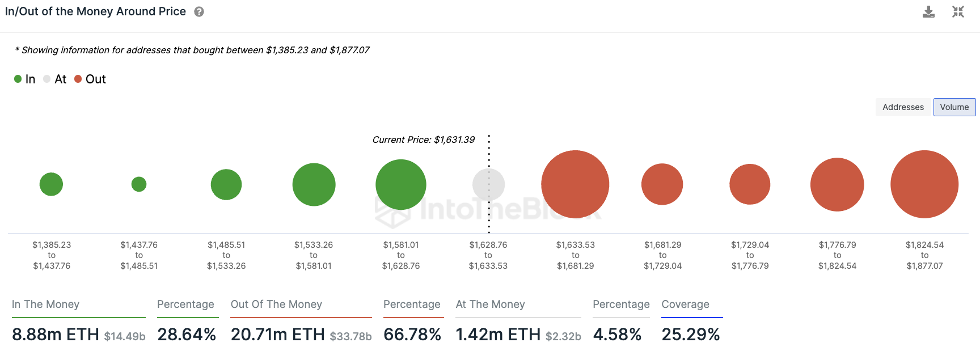Toggle the In series visibility in legend
Screen dimensions: 980x355
[26, 79]
